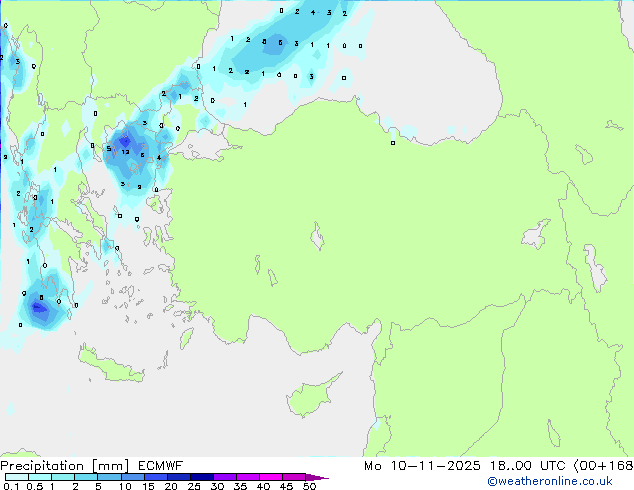The height and width of the screenshot is (490, 634).
Task: Click the weatheronline.co.uk copyright link
Action: click(550, 481)
